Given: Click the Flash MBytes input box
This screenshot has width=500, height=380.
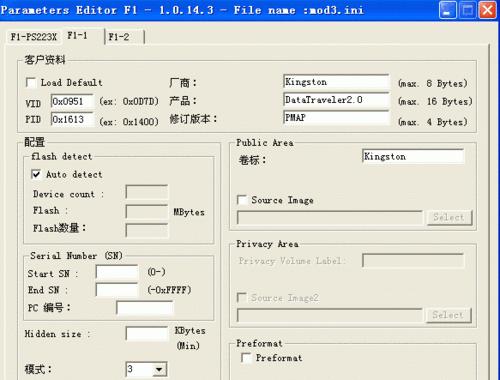Looking at the screenshot, I should 147,212.
